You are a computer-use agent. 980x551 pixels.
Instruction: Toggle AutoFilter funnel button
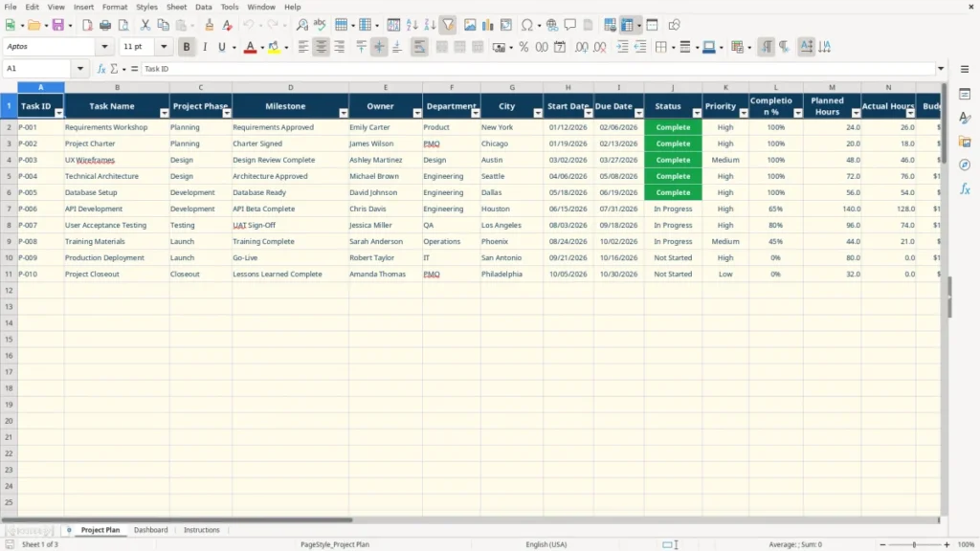coord(448,25)
